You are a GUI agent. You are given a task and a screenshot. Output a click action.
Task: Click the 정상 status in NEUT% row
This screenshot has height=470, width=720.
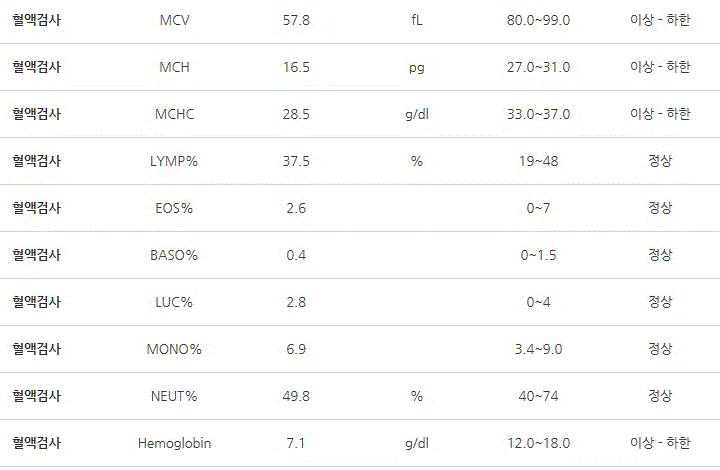pos(660,396)
